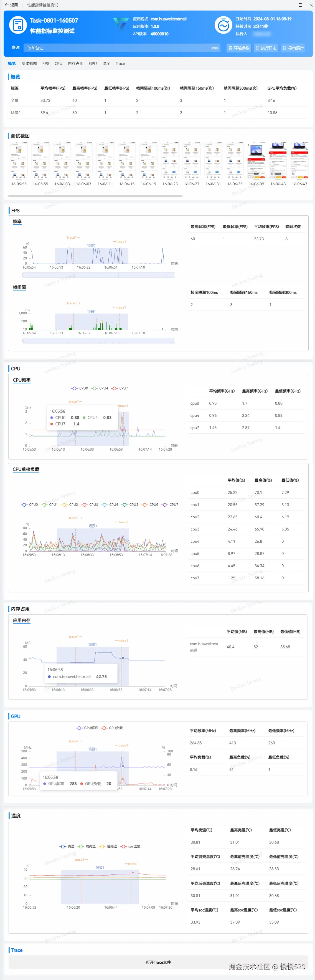Click the clock icon beside 开始时间
This screenshot has width=315, height=980.
click(223, 26)
